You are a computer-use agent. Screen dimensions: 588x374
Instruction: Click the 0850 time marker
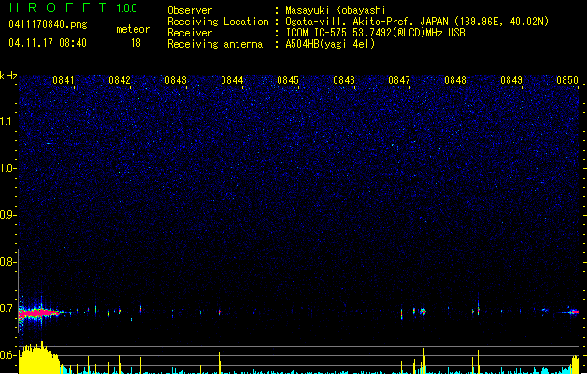pos(567,80)
